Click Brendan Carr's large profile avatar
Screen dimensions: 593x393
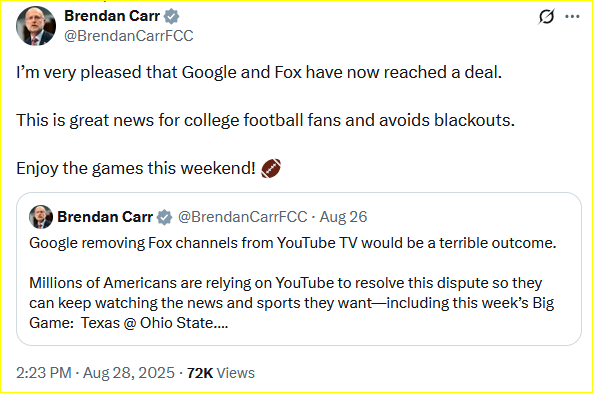click(36, 26)
